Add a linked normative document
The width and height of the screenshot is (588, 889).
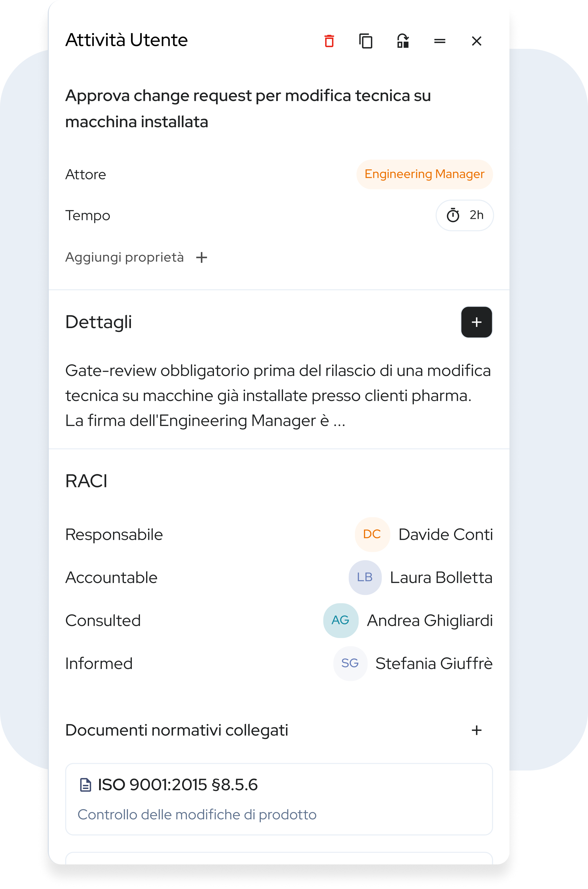tap(476, 730)
